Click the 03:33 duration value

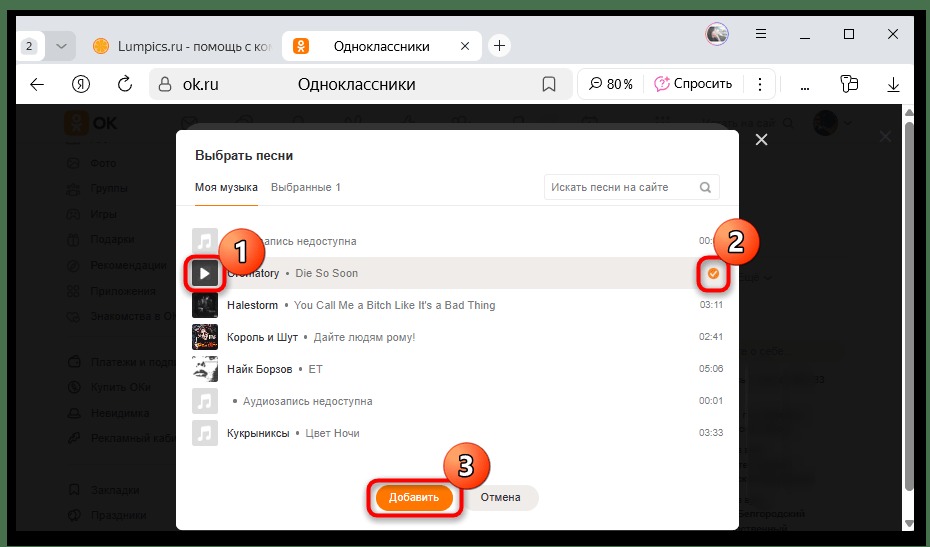[x=711, y=433]
